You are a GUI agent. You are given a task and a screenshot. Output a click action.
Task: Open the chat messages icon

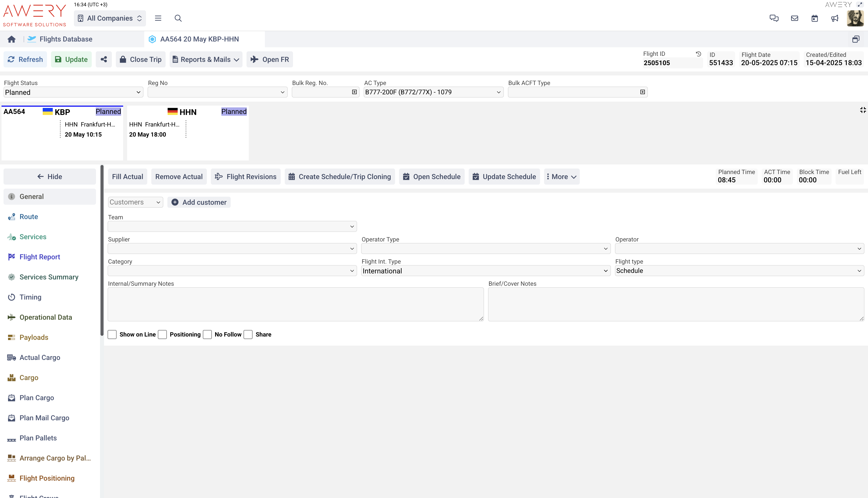pyautogui.click(x=774, y=18)
